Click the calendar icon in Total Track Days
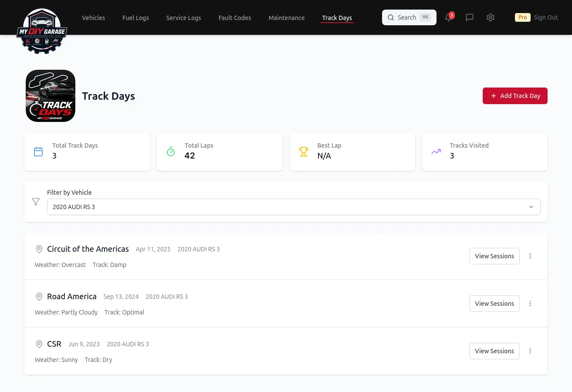Screen dimensions: 572x392 38,152
